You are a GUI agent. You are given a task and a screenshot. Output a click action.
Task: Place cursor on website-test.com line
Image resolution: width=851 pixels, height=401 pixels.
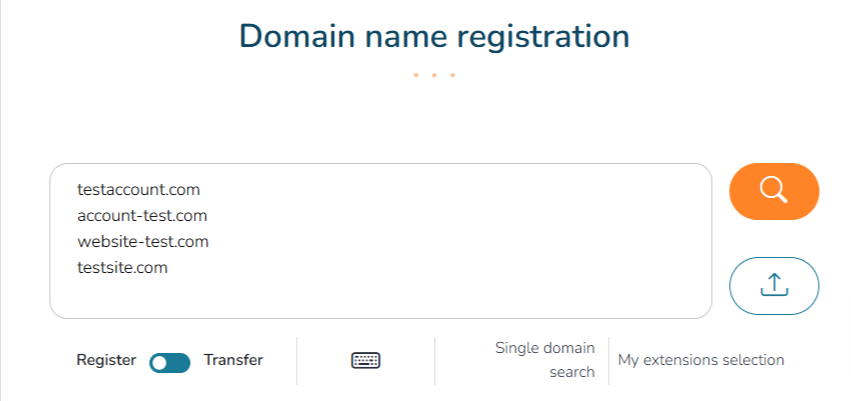pos(142,241)
